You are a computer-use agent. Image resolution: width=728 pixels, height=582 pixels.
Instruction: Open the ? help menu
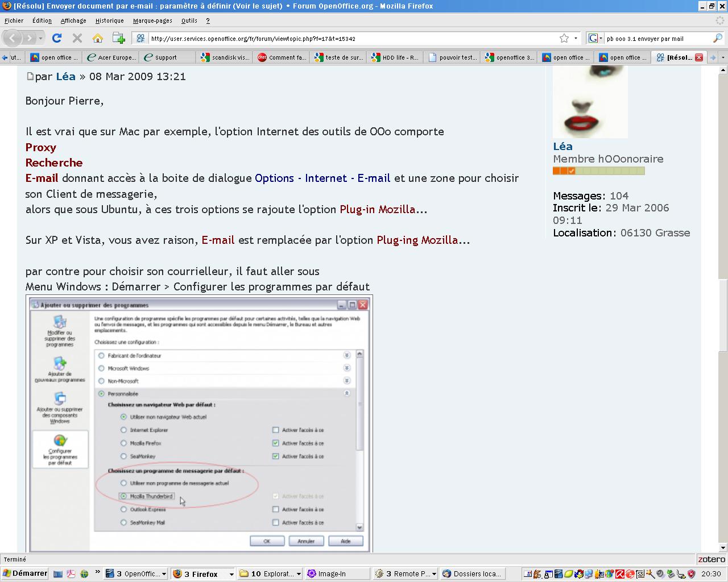(x=208, y=20)
